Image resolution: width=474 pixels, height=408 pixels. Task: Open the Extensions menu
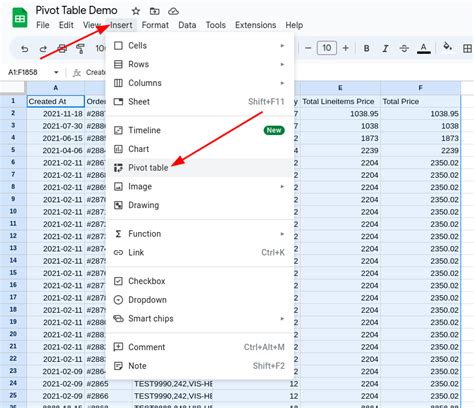(255, 25)
